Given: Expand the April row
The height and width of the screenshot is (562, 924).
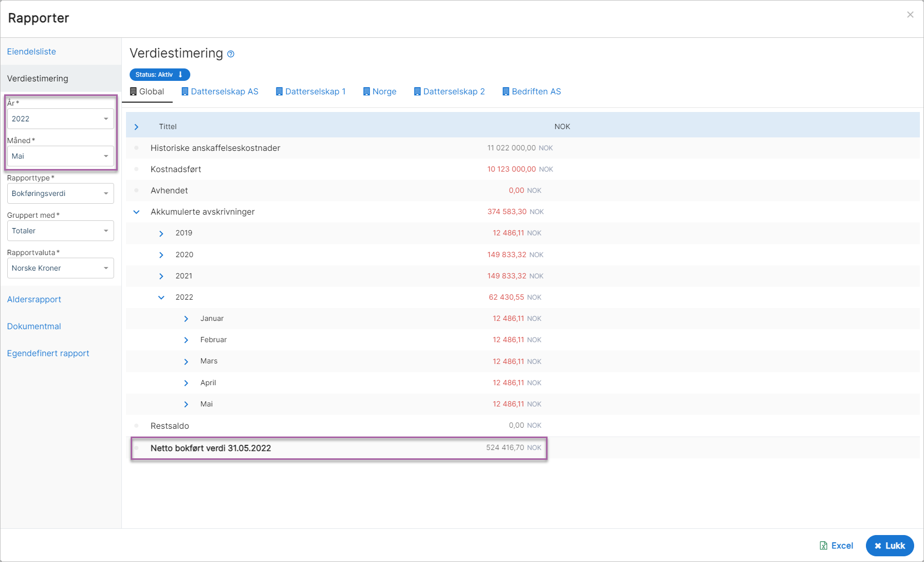Looking at the screenshot, I should (x=186, y=383).
